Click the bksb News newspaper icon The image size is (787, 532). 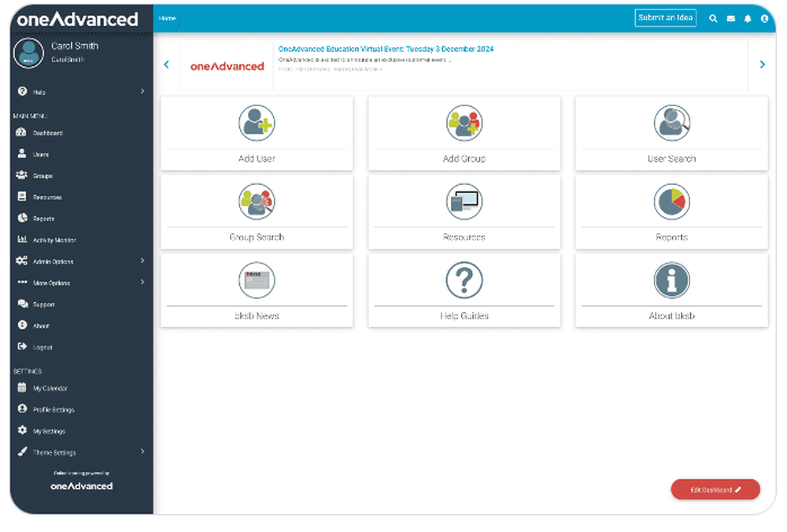(257, 280)
